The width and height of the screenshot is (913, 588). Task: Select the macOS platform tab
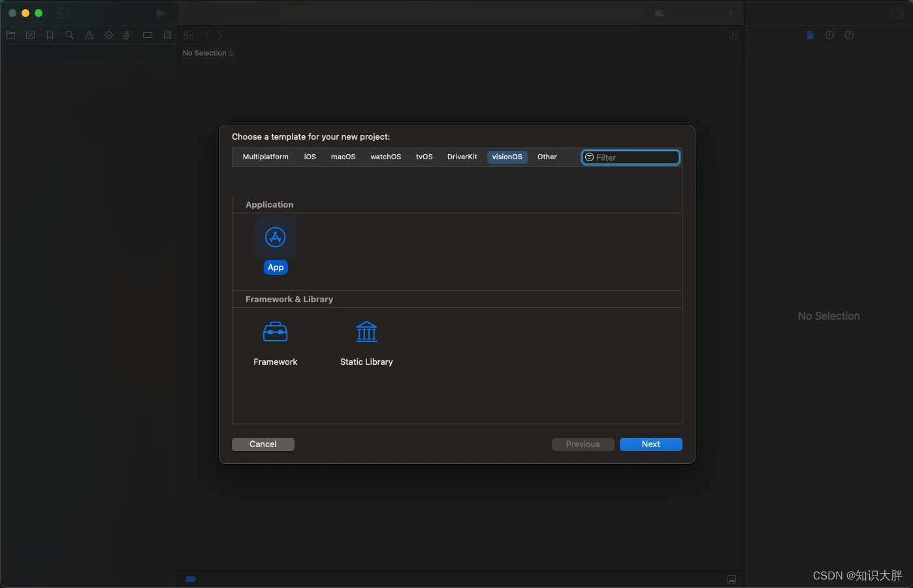[344, 157]
